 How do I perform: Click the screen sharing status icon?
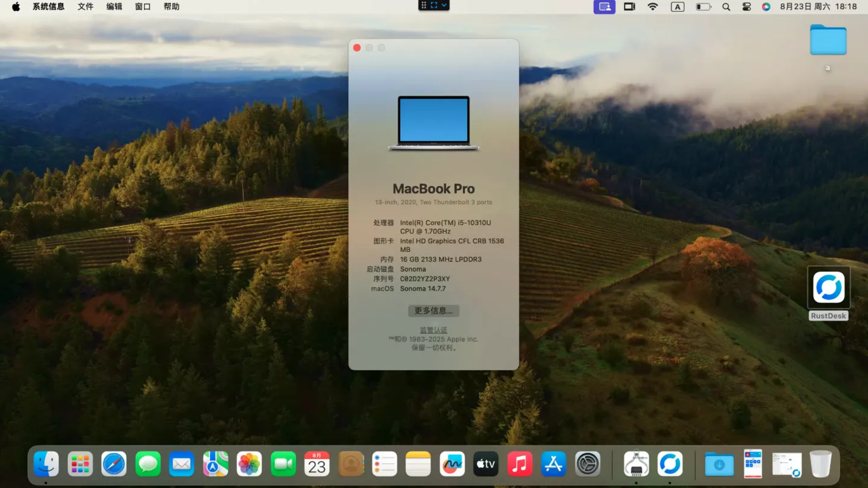click(604, 7)
